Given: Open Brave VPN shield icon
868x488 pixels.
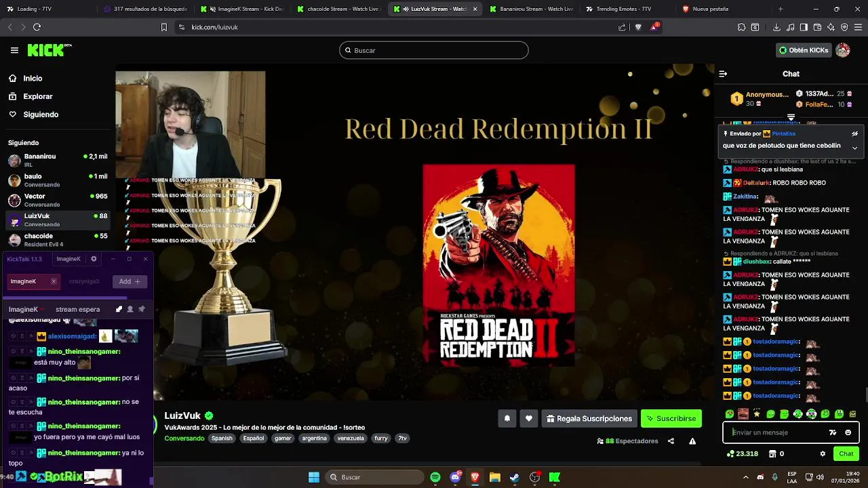Looking at the screenshot, I should point(844,27).
